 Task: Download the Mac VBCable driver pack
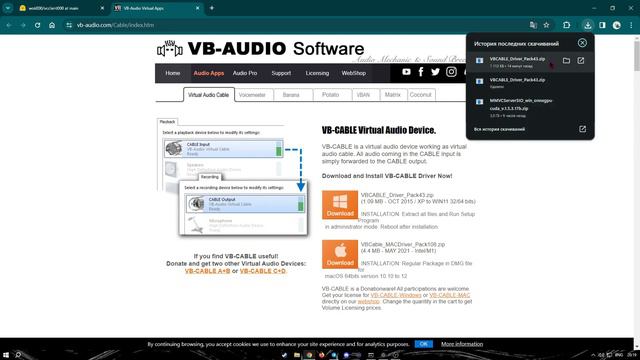pos(340,254)
